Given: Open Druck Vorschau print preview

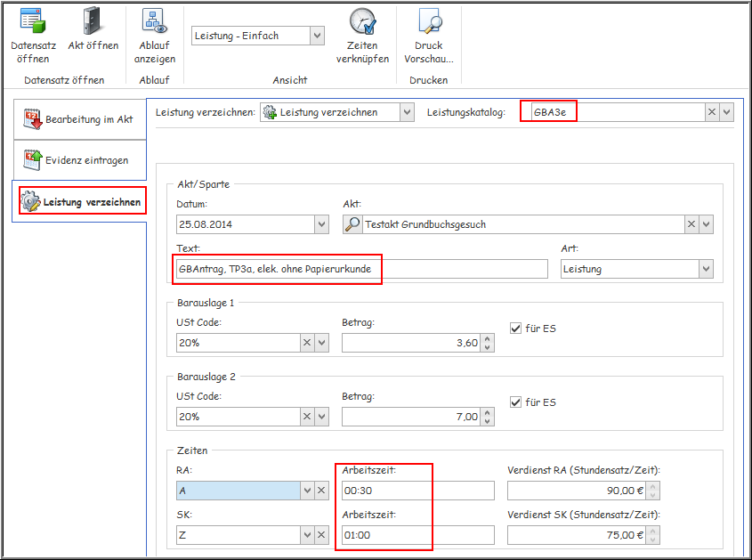Looking at the screenshot, I should pos(429,20).
